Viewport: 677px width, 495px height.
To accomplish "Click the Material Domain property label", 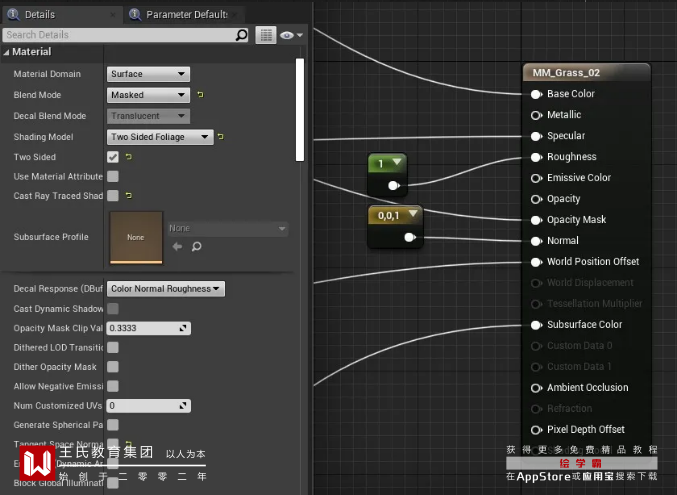I will click(x=47, y=74).
